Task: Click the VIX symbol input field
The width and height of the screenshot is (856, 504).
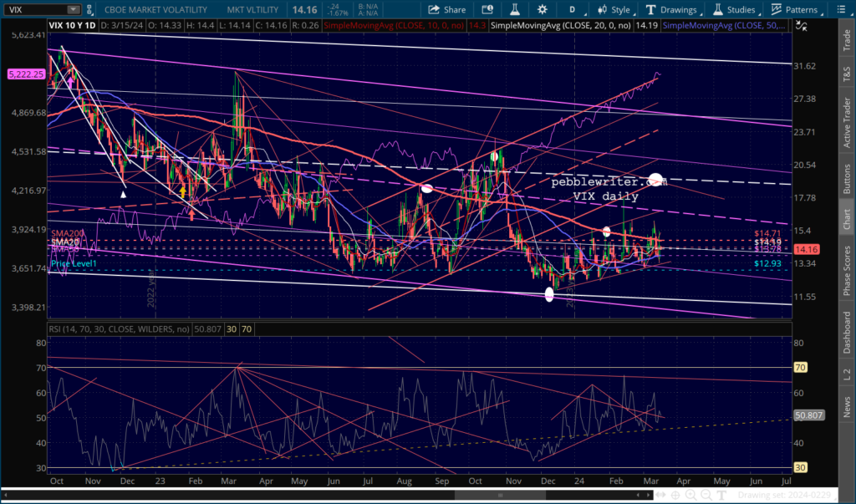Action: point(33,10)
